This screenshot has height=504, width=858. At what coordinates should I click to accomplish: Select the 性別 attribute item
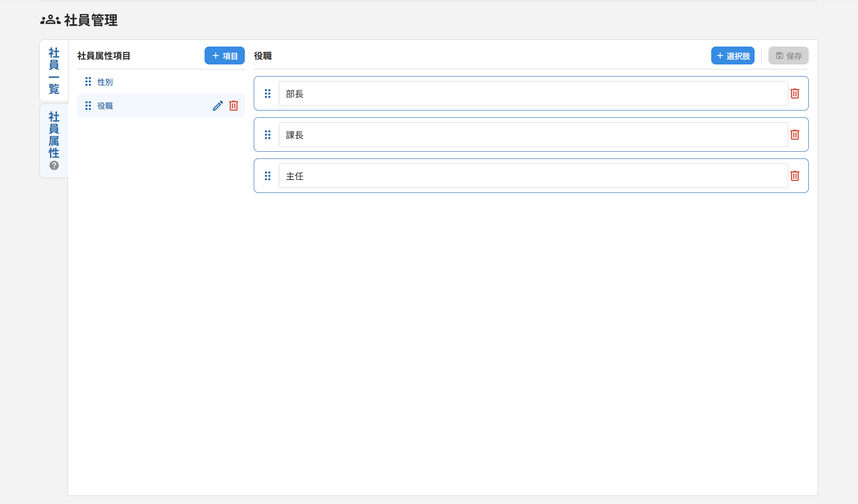coord(105,81)
